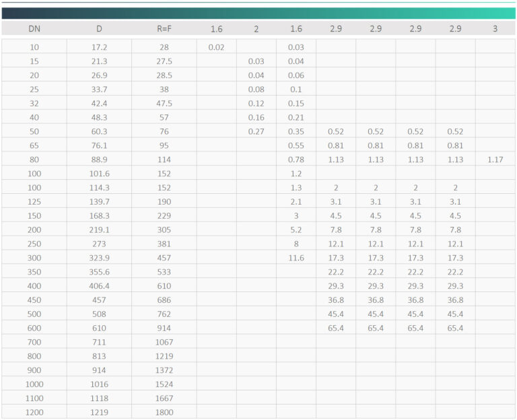Click the 101.6 cell in the D column

point(99,174)
